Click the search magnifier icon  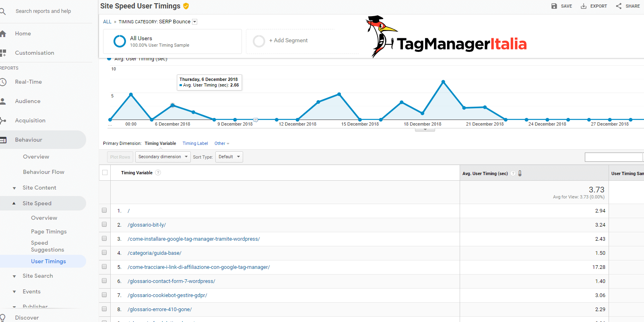pos(2,11)
